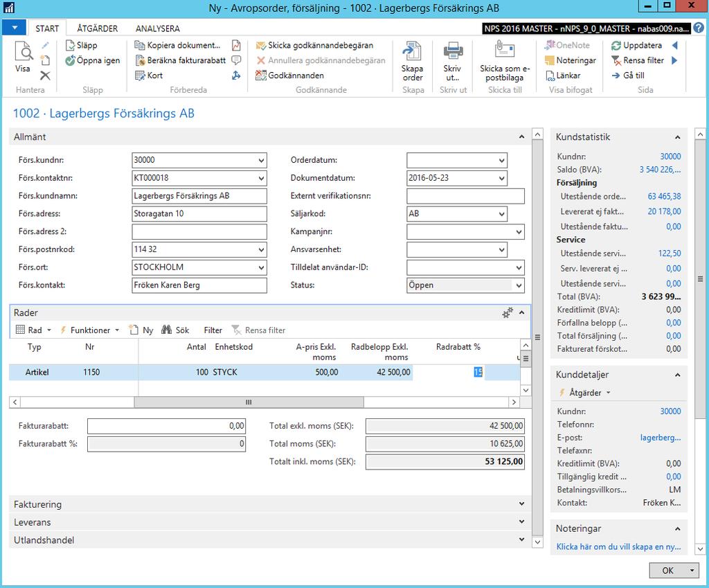Click the speech bubble comment icon in Förbereda
The width and height of the screenshot is (709, 588).
coord(236,60)
